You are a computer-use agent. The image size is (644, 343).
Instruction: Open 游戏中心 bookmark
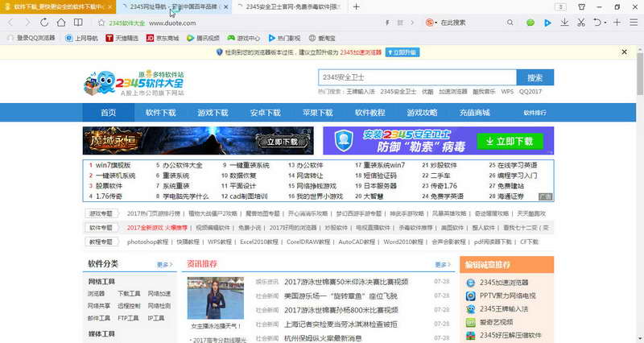click(244, 38)
